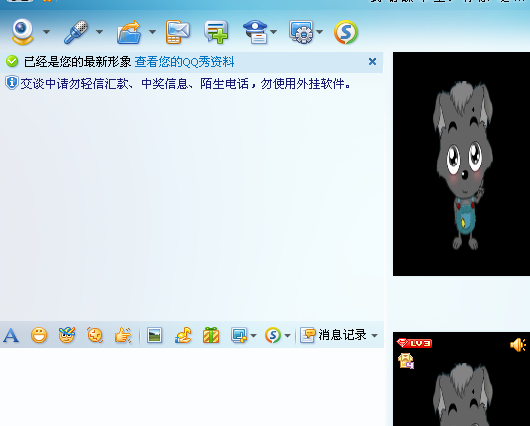Open 查看您的QQ秀资料 link
The image size is (530, 426).
pyautogui.click(x=185, y=62)
